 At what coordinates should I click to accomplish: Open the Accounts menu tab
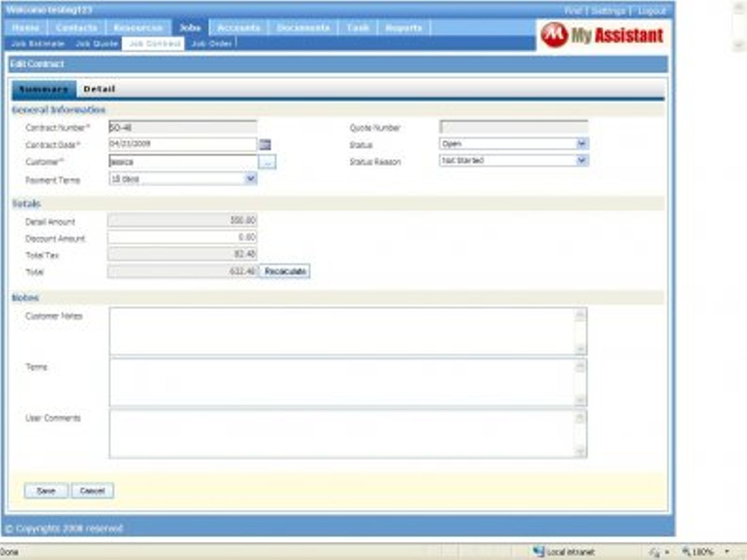point(239,28)
